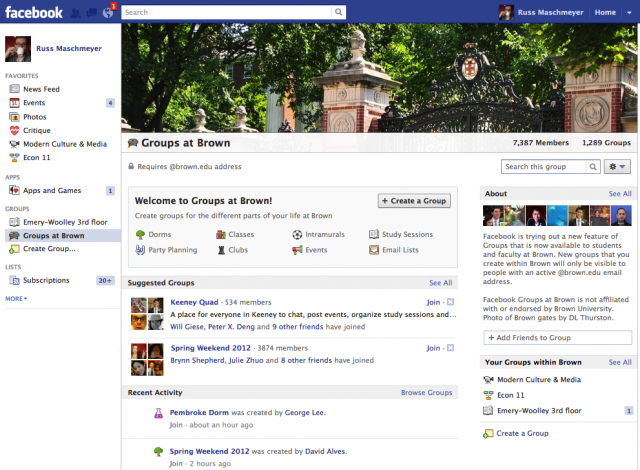
Task: Expand the MORE section in sidebar
Action: (x=16, y=298)
